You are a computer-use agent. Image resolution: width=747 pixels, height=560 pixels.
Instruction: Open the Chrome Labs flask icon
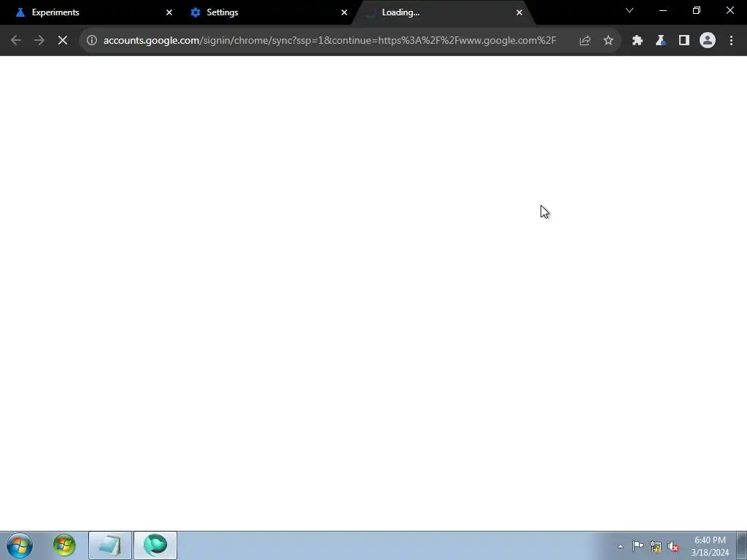(661, 41)
